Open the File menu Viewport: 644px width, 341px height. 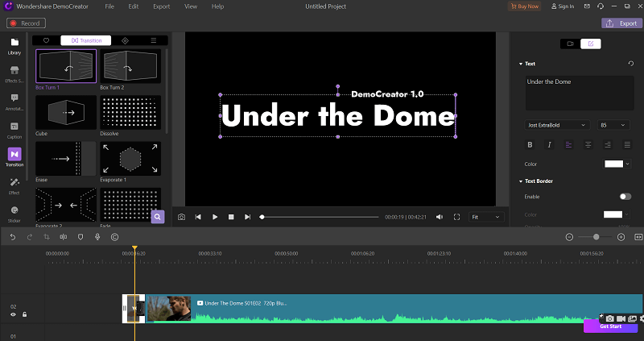(109, 6)
